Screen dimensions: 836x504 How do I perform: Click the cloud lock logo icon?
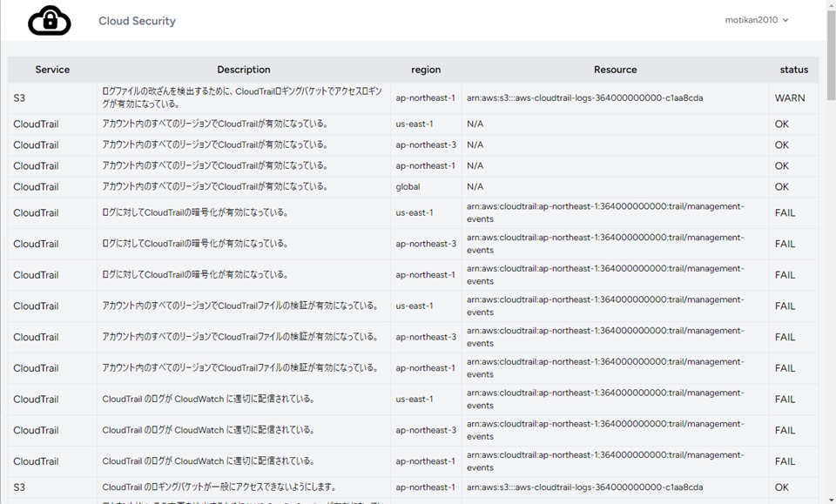coord(49,21)
